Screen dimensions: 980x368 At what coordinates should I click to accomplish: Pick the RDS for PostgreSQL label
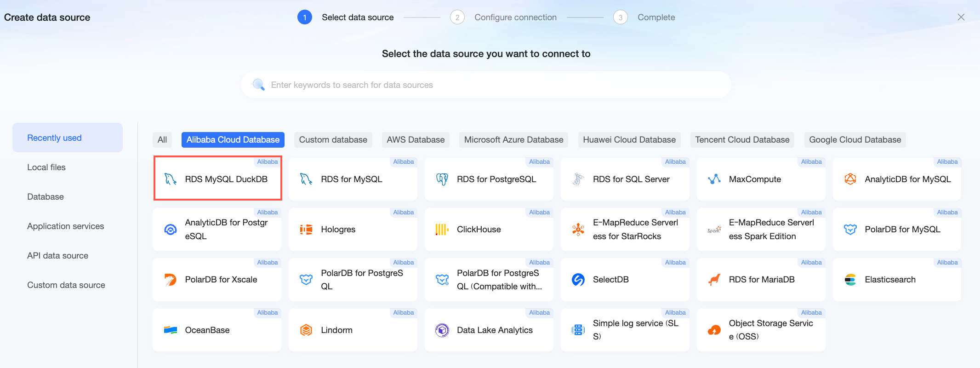pyautogui.click(x=496, y=179)
